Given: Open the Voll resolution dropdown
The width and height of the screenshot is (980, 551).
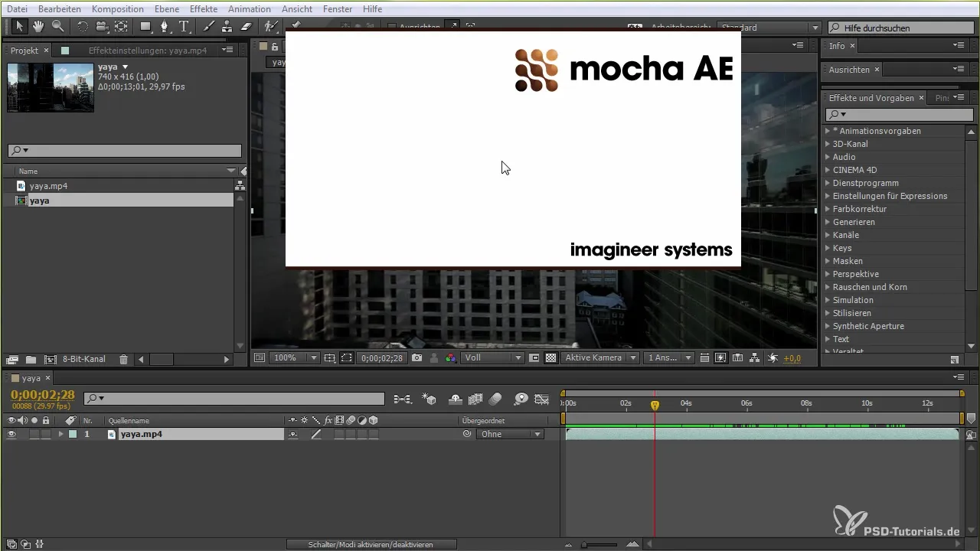Looking at the screenshot, I should (x=492, y=357).
